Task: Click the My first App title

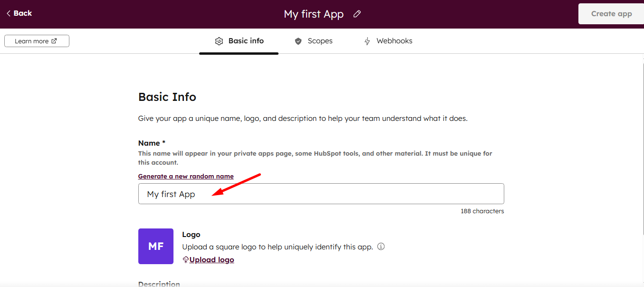Action: [x=314, y=14]
